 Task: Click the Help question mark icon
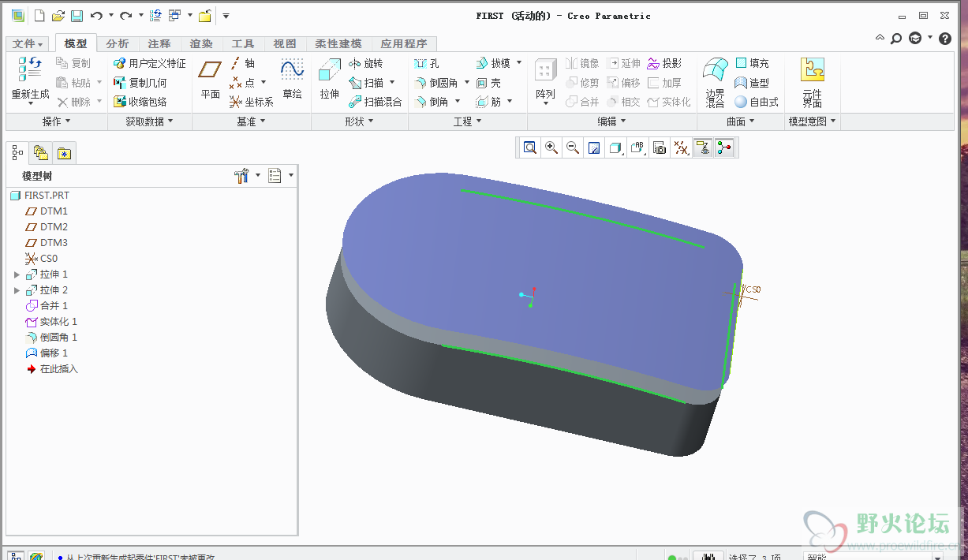click(x=945, y=37)
